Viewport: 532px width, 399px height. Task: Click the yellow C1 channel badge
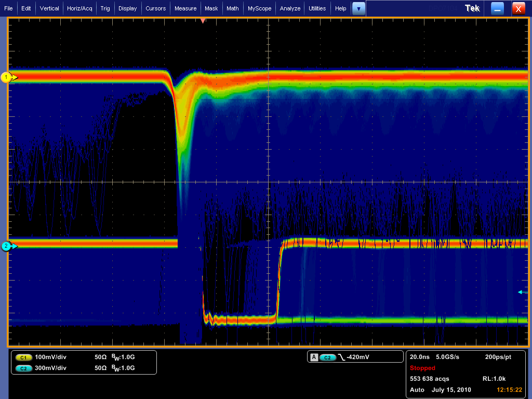point(23,357)
